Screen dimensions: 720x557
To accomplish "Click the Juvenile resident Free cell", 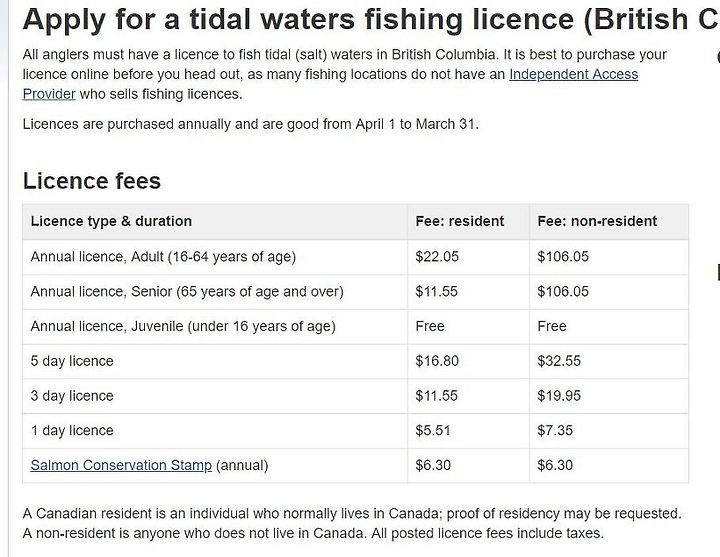I will 430,326.
